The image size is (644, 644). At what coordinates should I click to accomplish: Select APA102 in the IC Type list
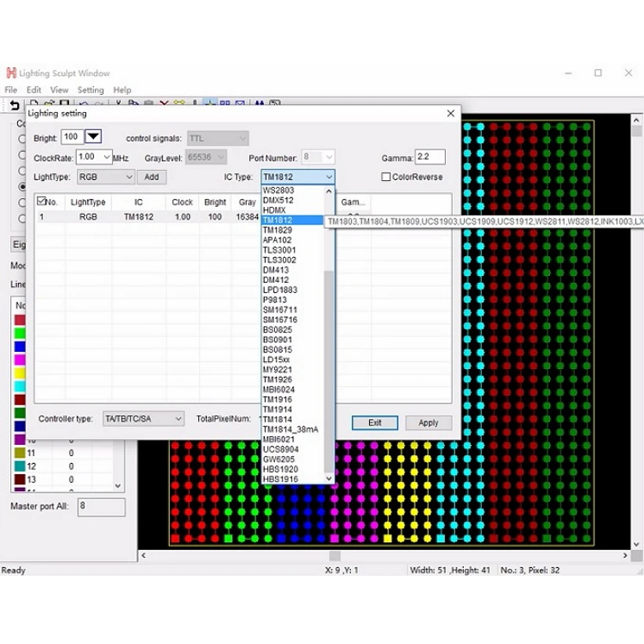(x=293, y=240)
